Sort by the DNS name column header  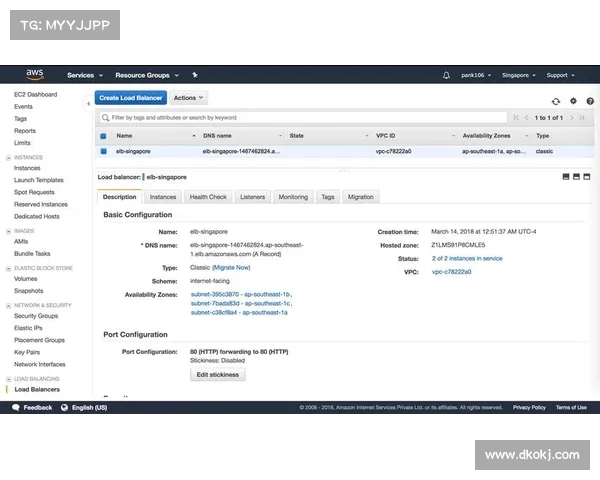tap(217, 136)
